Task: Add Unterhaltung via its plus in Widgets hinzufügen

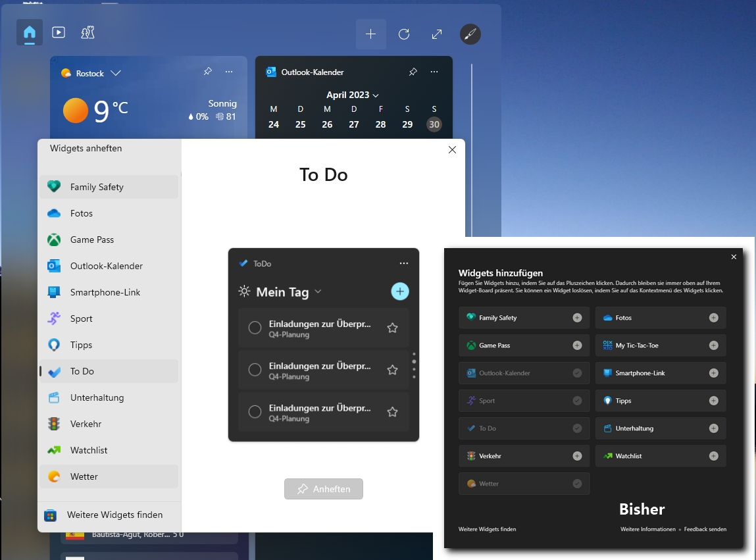Action: pos(714,428)
